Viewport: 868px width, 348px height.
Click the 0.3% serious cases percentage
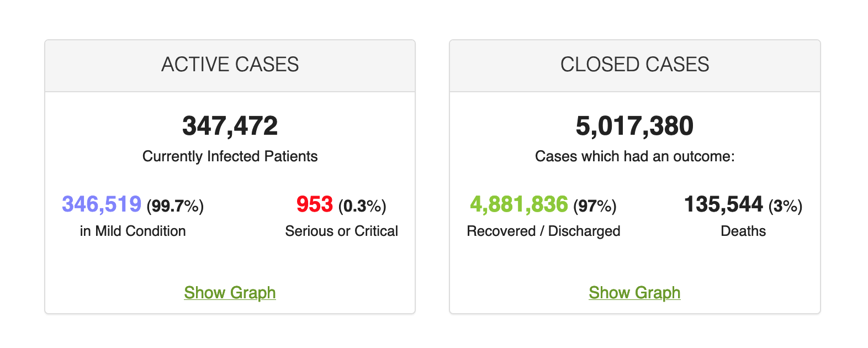click(362, 206)
